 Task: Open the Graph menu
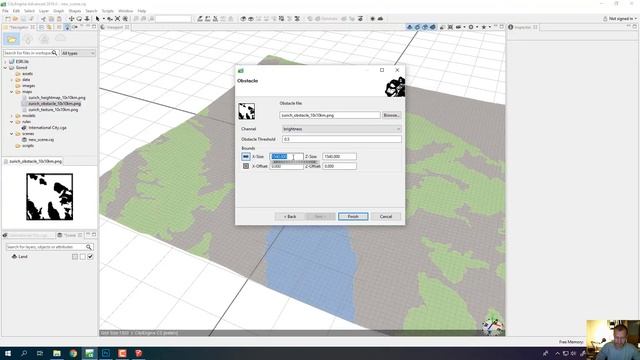tap(58, 11)
